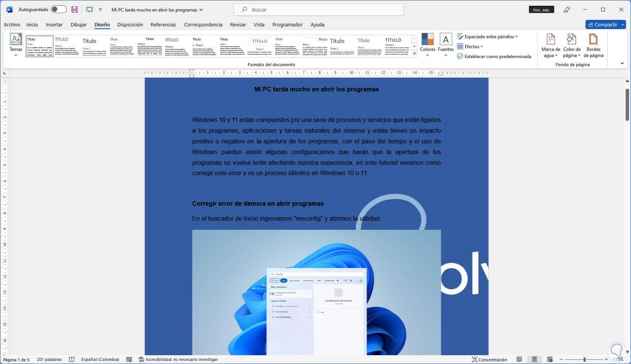Apply the second TÍTULO style set thumbnail
The width and height of the screenshot is (631, 364).
point(67,46)
